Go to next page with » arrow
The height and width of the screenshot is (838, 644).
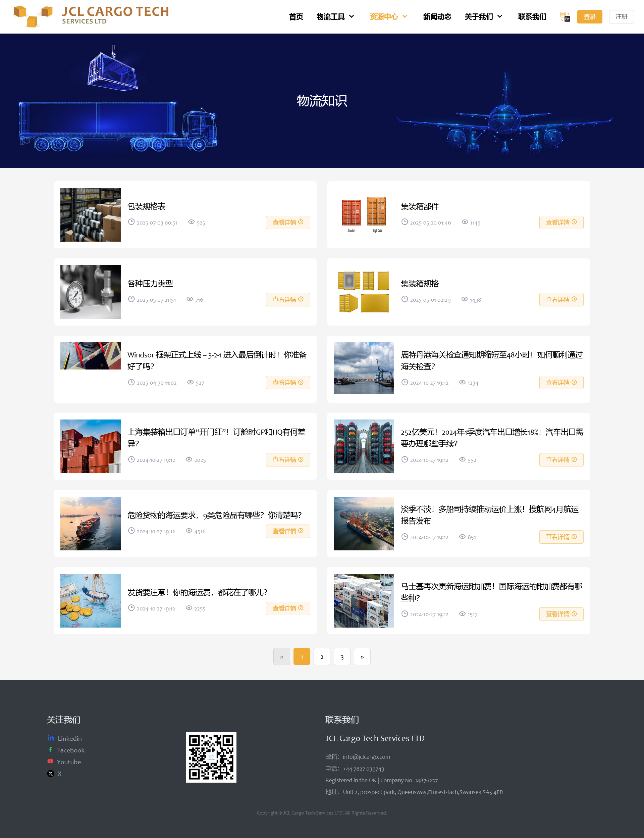pyautogui.click(x=362, y=656)
